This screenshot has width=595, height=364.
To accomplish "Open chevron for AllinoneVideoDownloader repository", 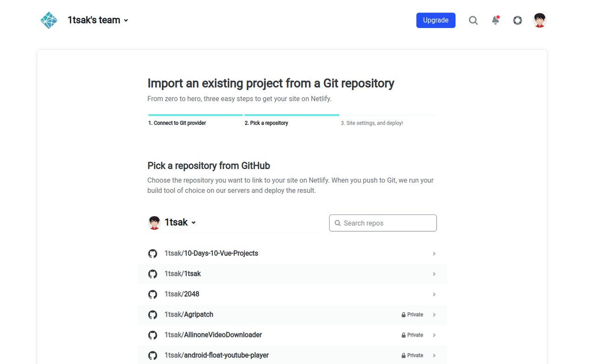I will 434,335.
